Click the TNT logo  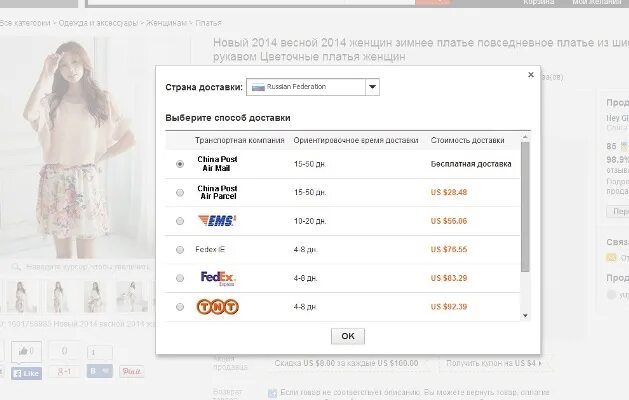[x=217, y=307]
